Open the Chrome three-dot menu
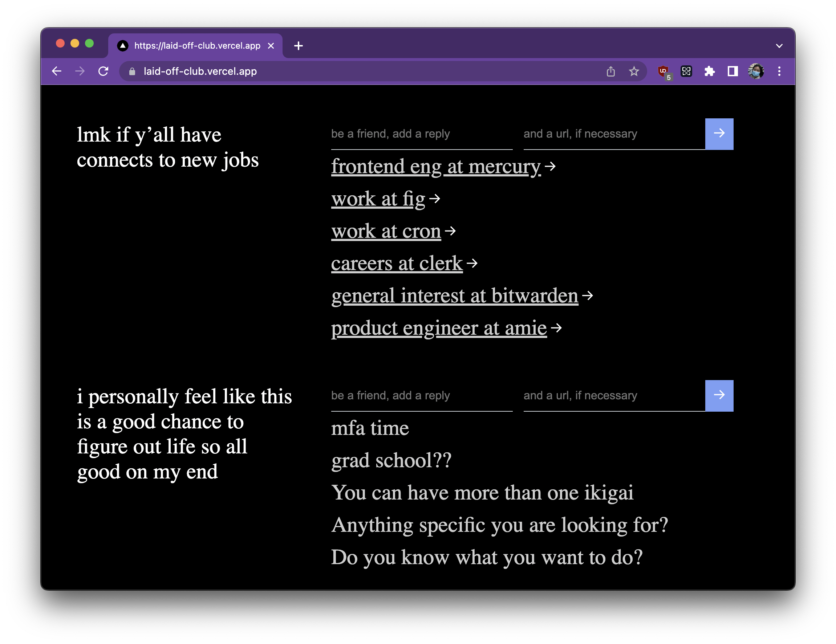The height and width of the screenshot is (644, 836). [x=779, y=71]
